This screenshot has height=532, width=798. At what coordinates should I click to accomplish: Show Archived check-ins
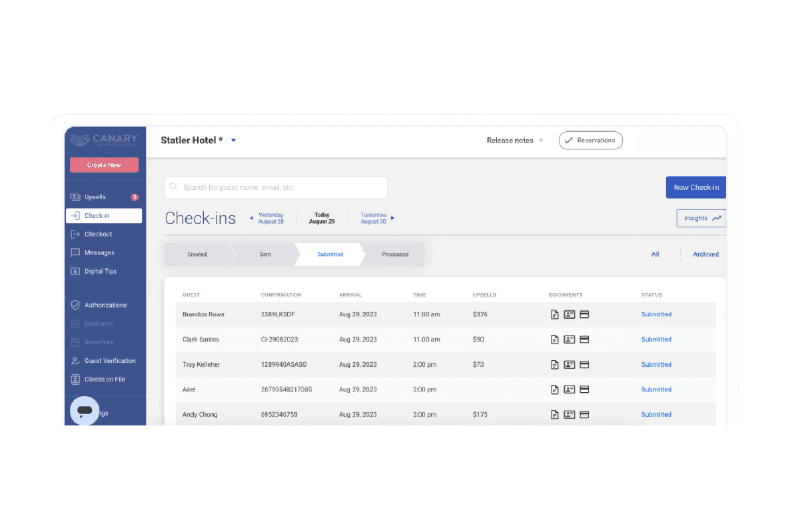pos(706,254)
